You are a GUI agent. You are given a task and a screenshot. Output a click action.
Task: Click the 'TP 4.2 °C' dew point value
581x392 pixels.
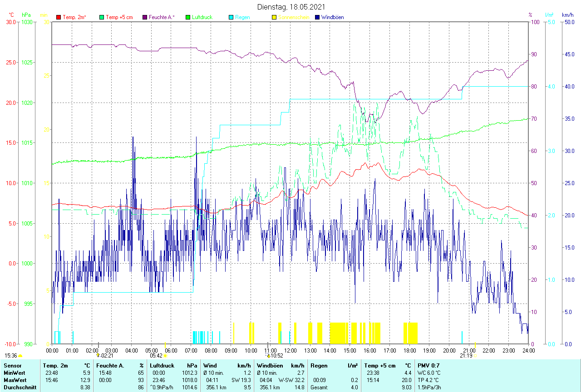coord(428,380)
